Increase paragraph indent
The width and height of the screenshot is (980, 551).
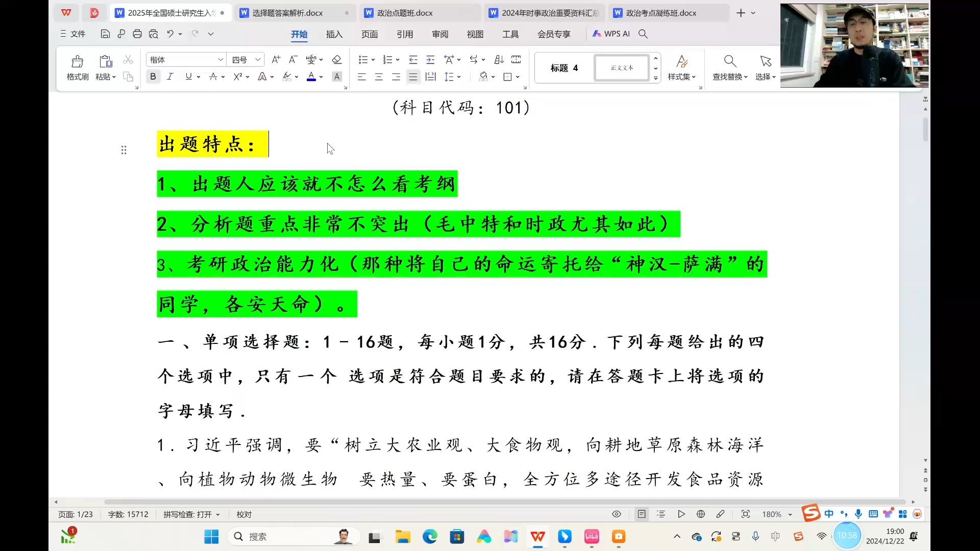(430, 60)
